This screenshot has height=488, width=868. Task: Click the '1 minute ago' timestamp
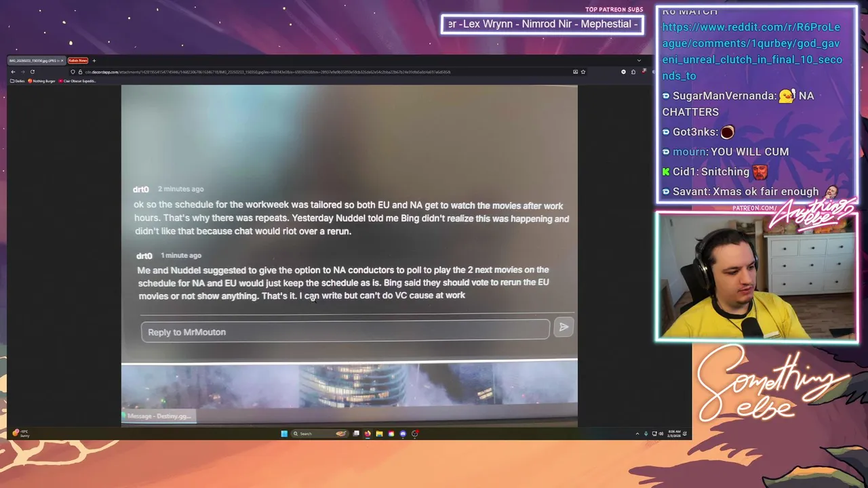[181, 256]
